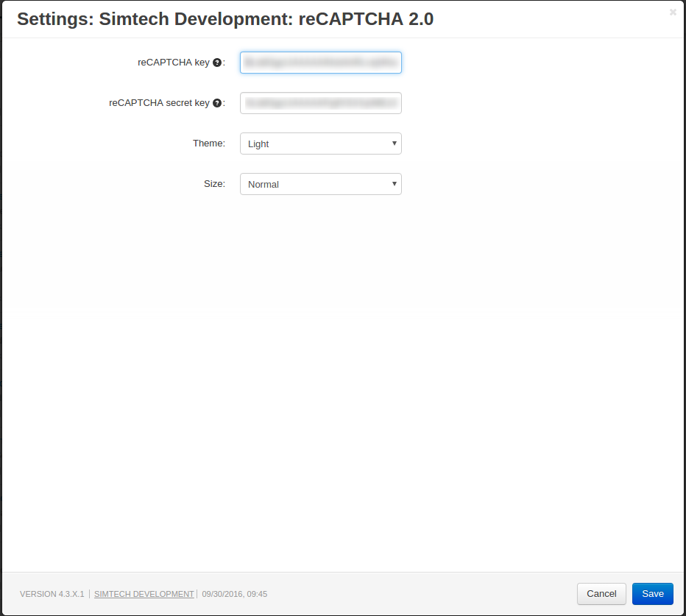Click the reCAPTCHA secret key label
Image resolution: width=686 pixels, height=616 pixels.
[x=159, y=103]
